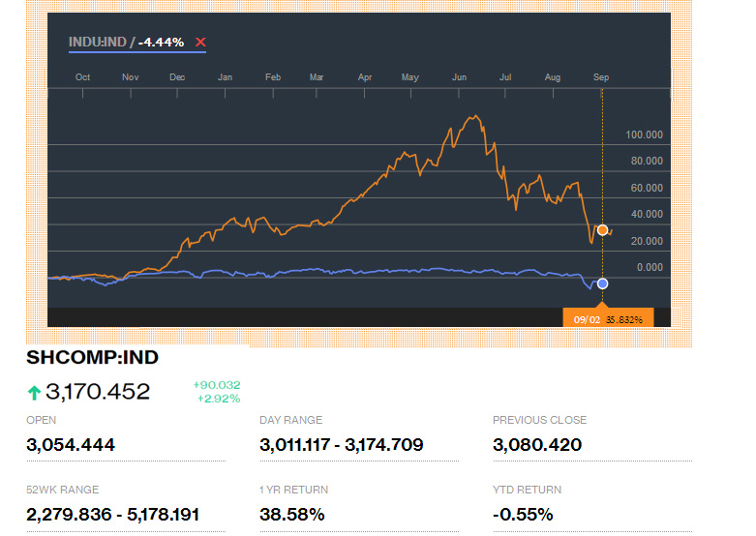Click the Jan label on time axis
This screenshot has height=536, width=756.
tap(225, 76)
